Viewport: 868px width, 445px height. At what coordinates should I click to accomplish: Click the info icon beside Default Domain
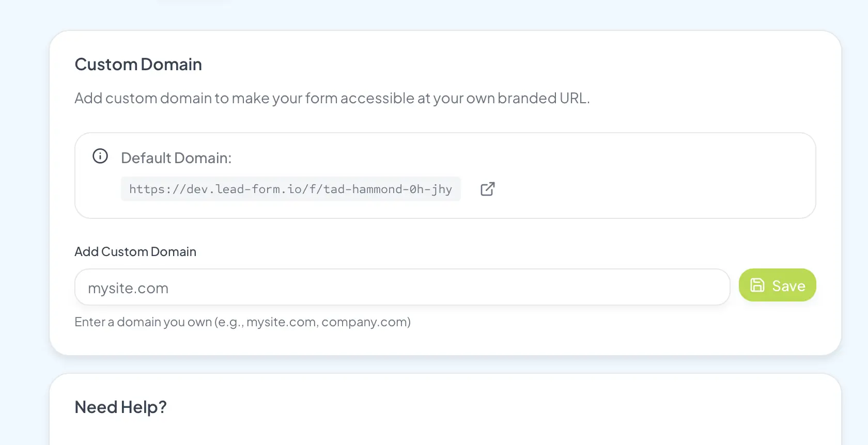[x=100, y=156]
